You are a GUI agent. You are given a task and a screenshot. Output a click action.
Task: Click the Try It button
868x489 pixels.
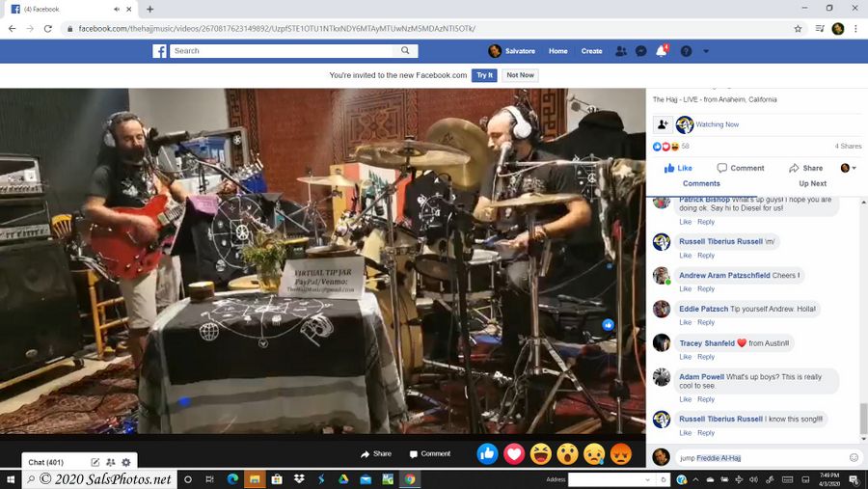click(484, 75)
